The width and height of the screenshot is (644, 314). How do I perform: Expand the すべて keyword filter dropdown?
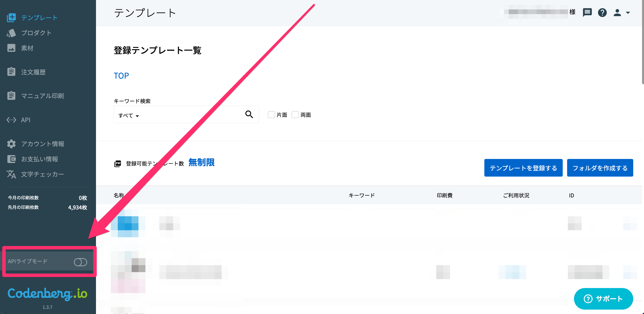tap(129, 116)
